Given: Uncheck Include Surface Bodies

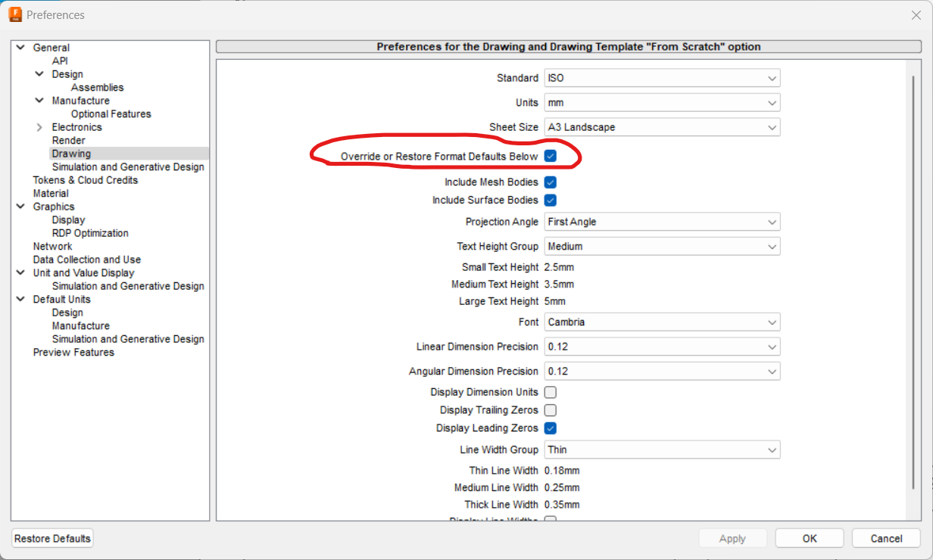Looking at the screenshot, I should pyautogui.click(x=550, y=200).
